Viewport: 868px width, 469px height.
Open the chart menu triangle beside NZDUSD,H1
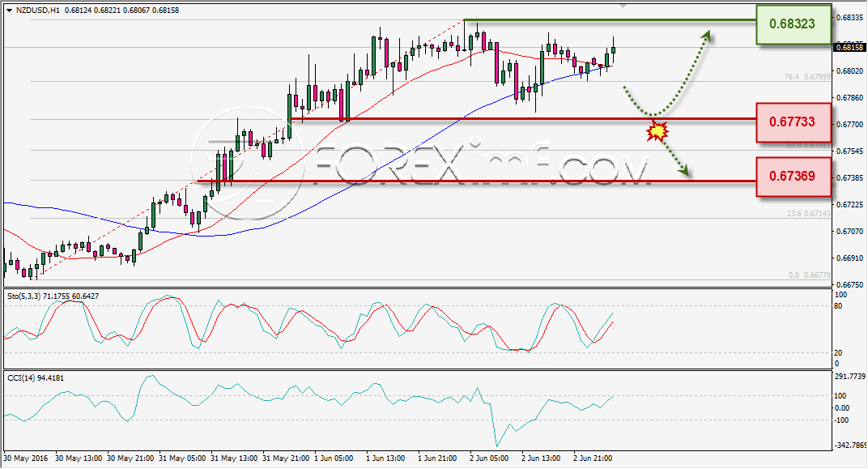point(9,10)
